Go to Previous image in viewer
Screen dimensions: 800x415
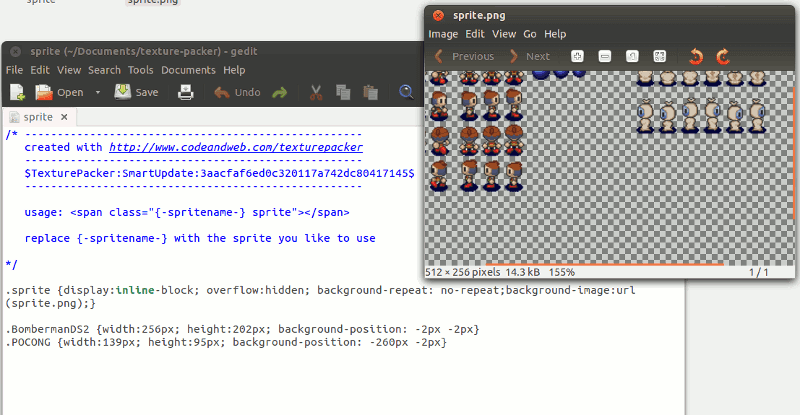[464, 56]
